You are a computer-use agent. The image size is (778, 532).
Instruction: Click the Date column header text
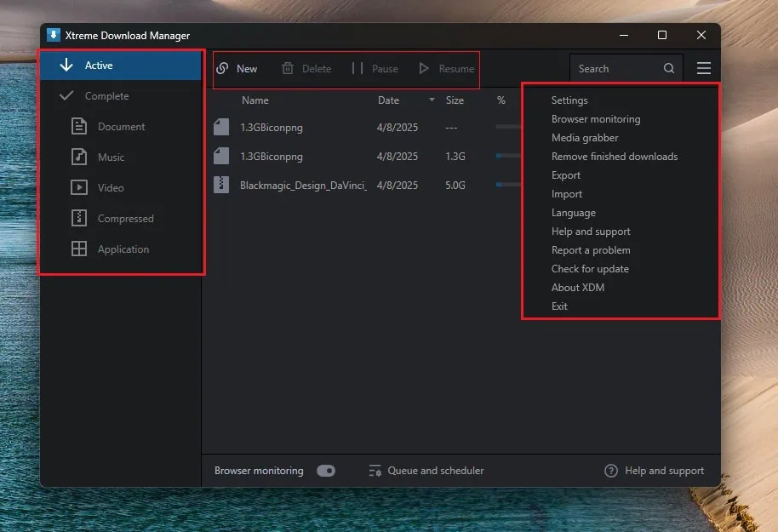pos(388,100)
